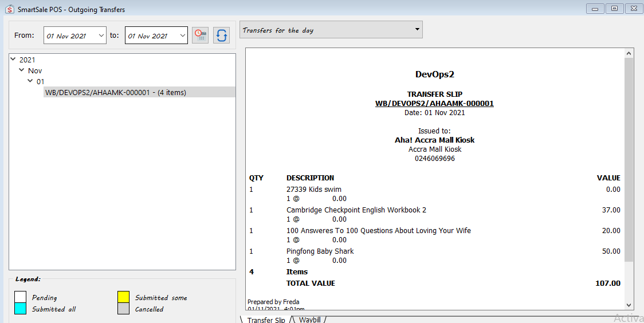Collapse the 01 day node
Image resolution: width=644 pixels, height=323 pixels.
click(30, 81)
